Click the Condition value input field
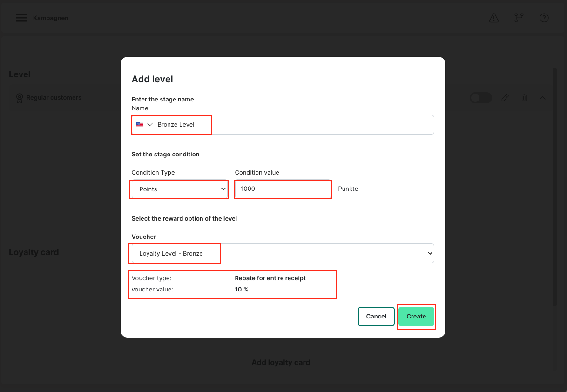 point(283,189)
